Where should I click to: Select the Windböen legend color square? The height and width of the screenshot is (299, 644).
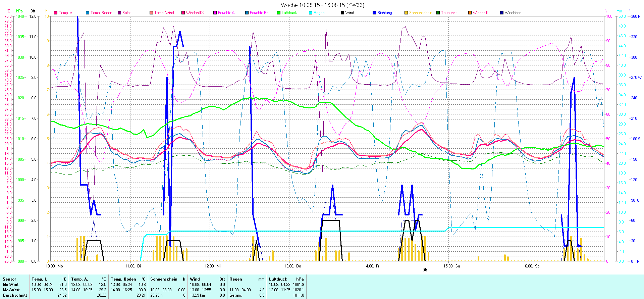[x=502, y=13]
